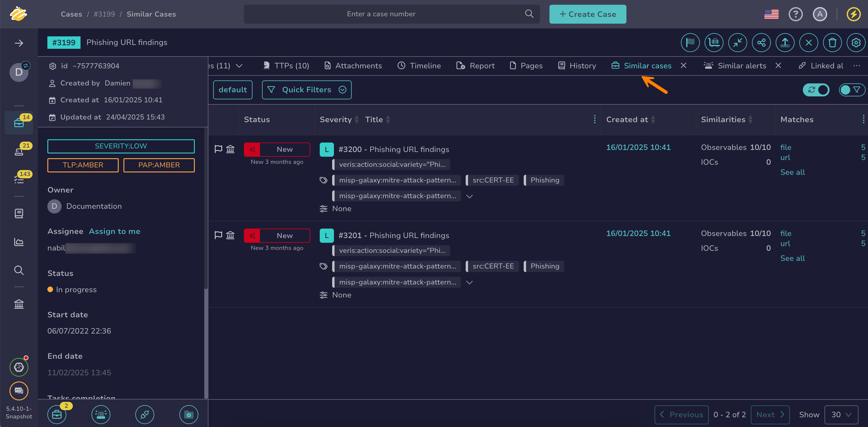Open Alerts list with 21 badge
Screen dimensions: 868x427
(19, 151)
